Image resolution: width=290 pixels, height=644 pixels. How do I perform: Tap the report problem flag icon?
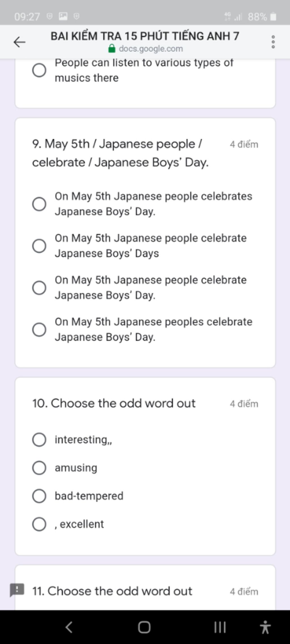click(x=17, y=590)
